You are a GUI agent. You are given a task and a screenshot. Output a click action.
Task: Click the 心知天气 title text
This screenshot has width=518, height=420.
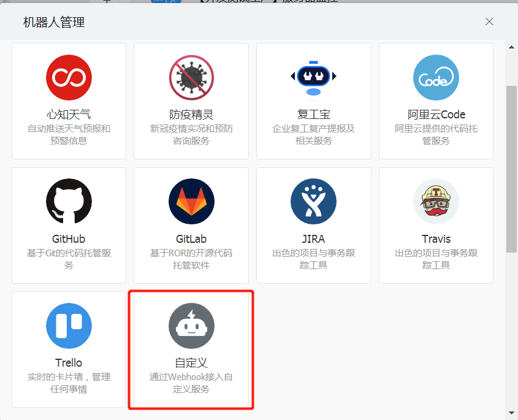pyautogui.click(x=69, y=115)
